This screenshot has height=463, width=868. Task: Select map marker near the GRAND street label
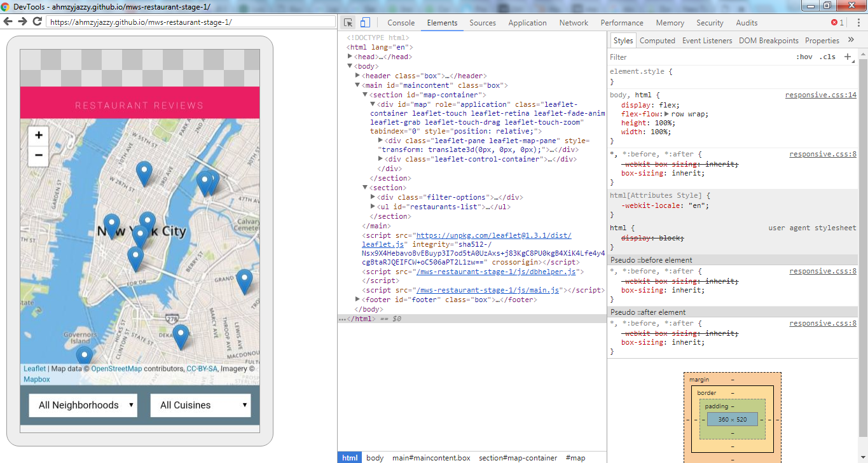click(x=244, y=282)
